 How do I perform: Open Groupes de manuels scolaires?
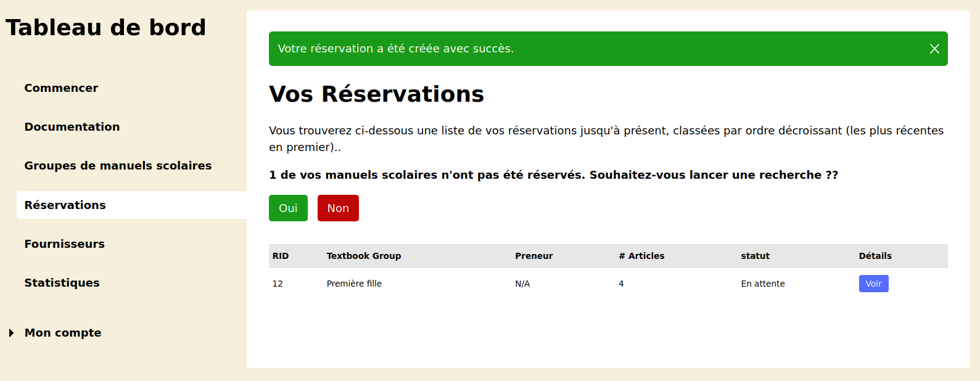point(118,166)
